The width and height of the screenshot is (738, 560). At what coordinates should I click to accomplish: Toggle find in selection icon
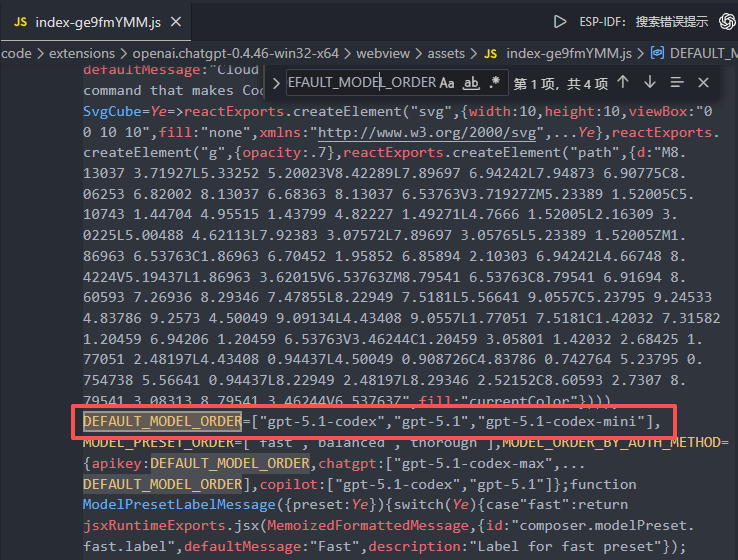click(677, 82)
